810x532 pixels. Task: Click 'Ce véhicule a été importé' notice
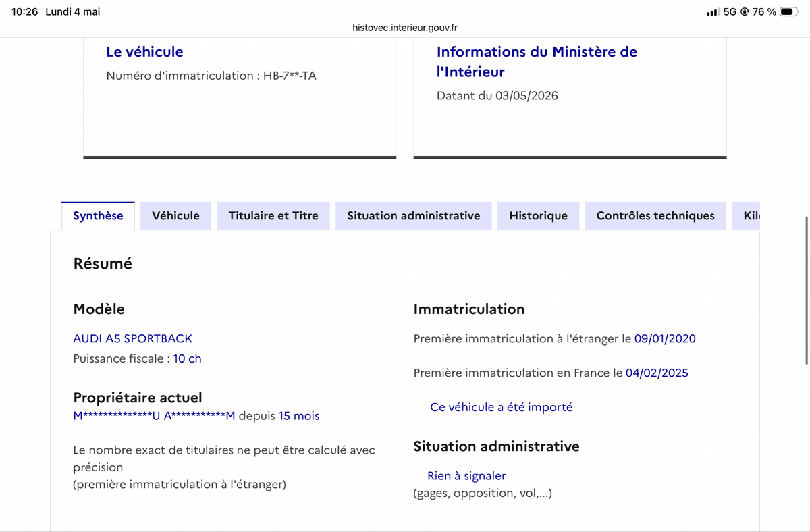point(502,407)
